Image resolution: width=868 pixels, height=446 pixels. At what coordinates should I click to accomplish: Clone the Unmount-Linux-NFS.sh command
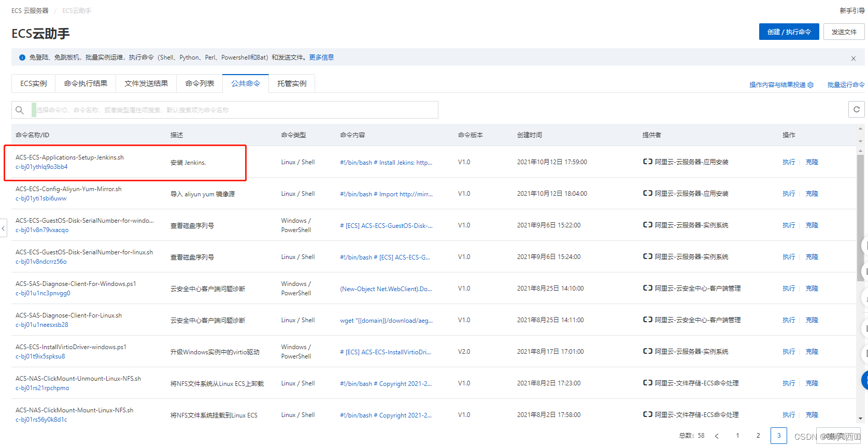(812, 383)
